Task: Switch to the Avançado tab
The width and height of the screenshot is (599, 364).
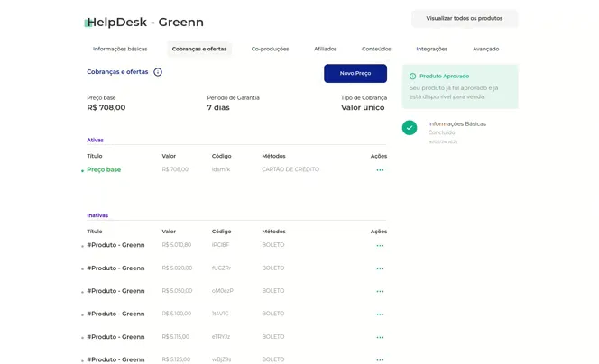Action: click(485, 49)
